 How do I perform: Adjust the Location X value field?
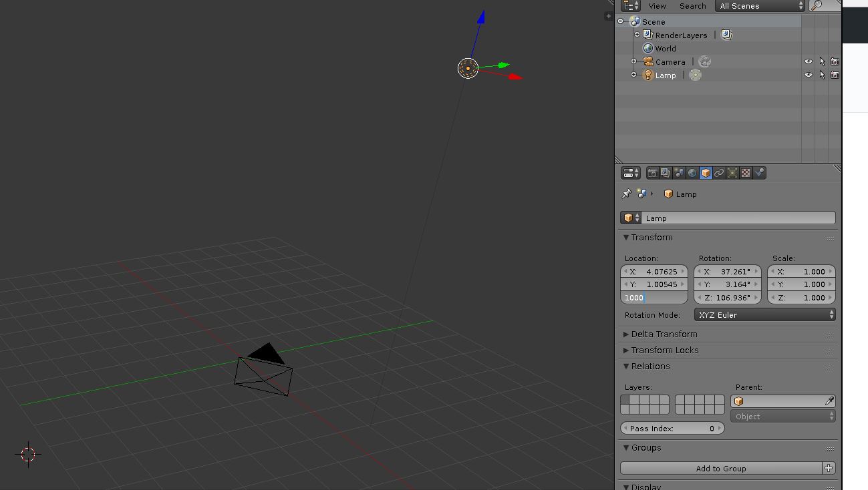click(654, 272)
